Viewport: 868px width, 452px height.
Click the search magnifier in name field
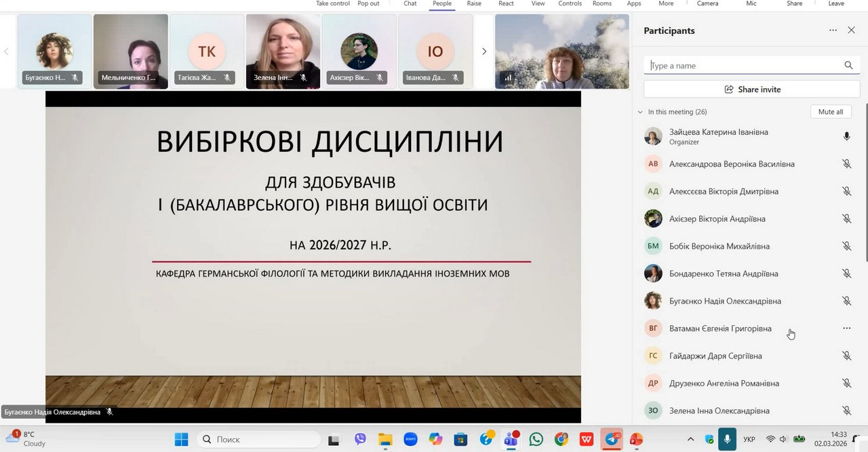[848, 66]
